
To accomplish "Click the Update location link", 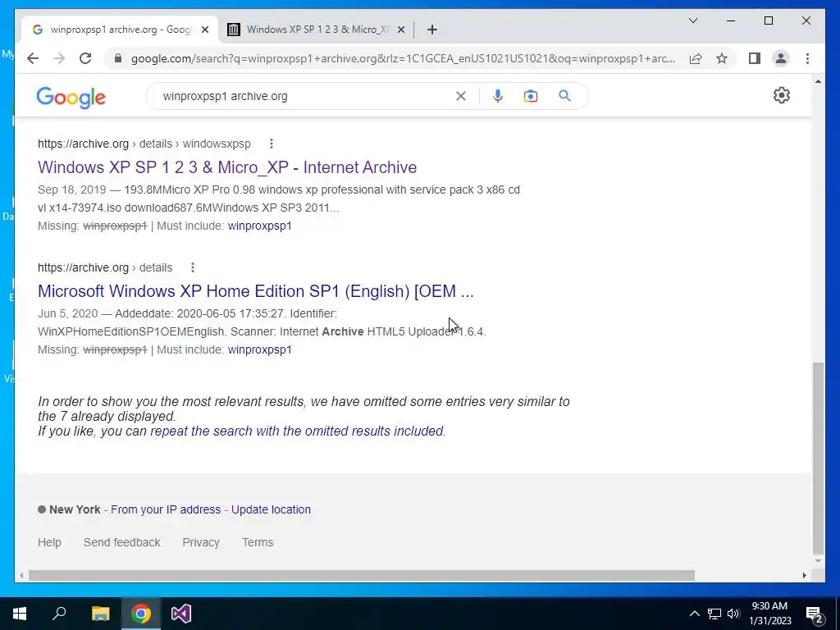I will pyautogui.click(x=271, y=509).
